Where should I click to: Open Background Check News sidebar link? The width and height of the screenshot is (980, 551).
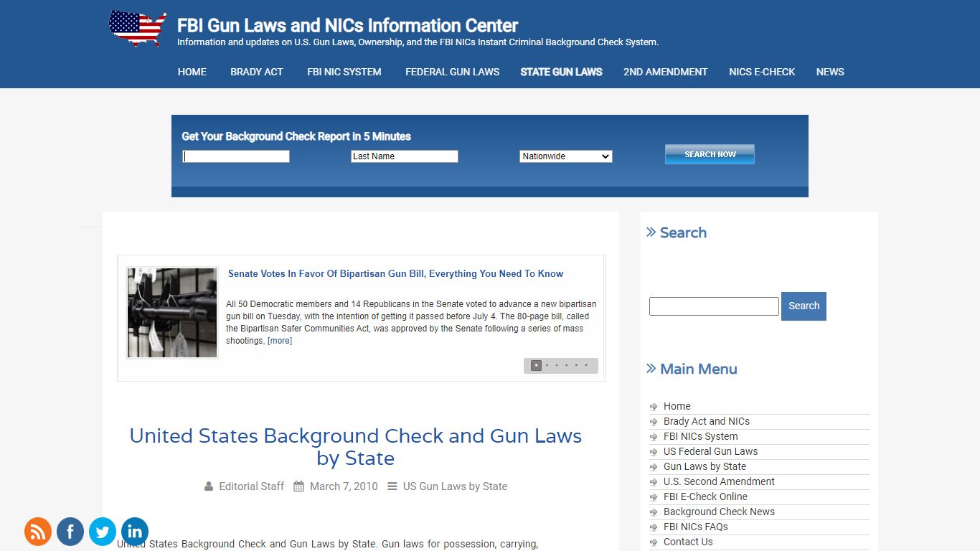click(719, 512)
